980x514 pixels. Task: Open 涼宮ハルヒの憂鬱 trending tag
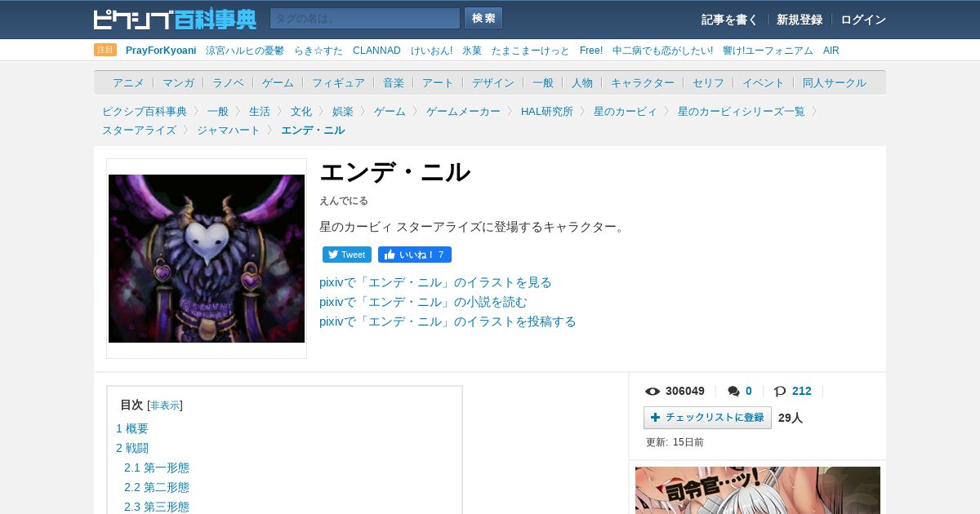tap(245, 51)
